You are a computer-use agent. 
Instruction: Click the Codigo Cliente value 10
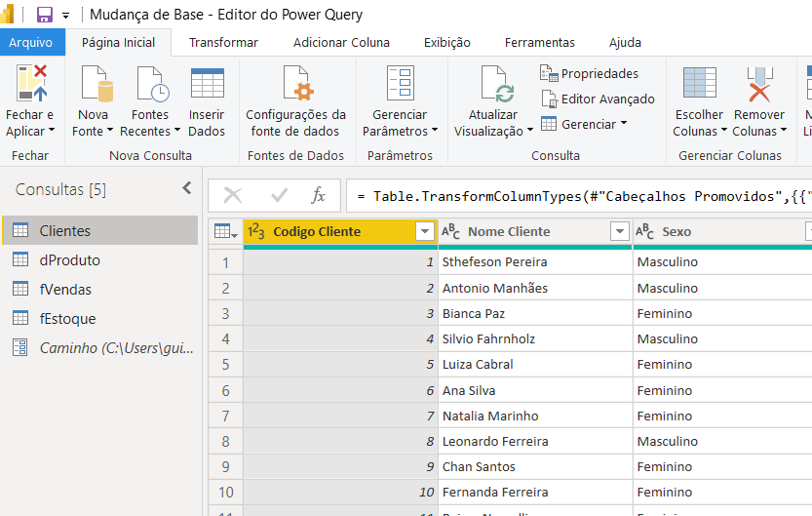(341, 493)
